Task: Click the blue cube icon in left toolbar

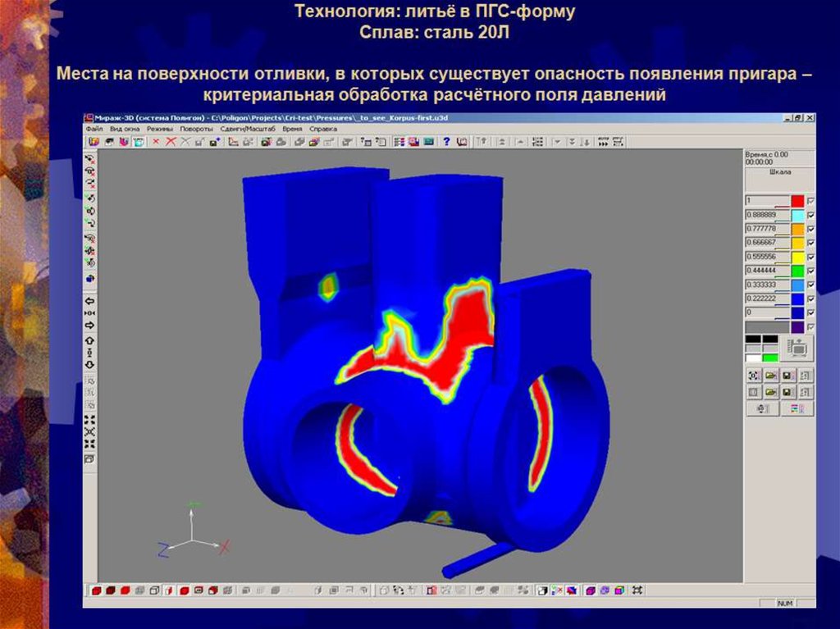Action: [90, 279]
